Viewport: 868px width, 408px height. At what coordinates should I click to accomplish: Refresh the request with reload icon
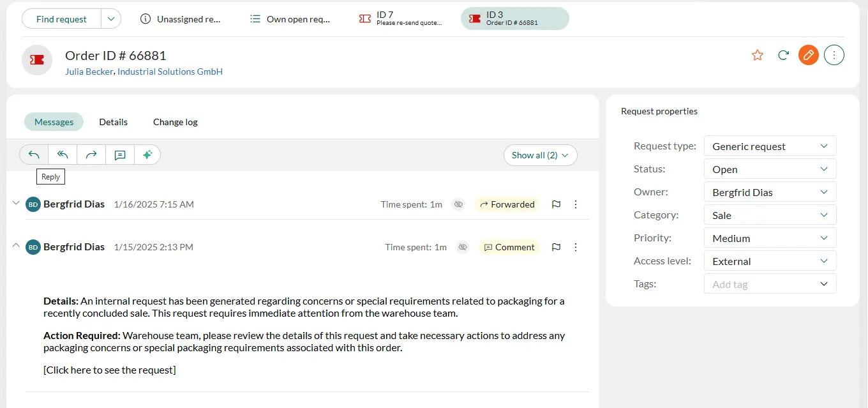[x=783, y=55]
